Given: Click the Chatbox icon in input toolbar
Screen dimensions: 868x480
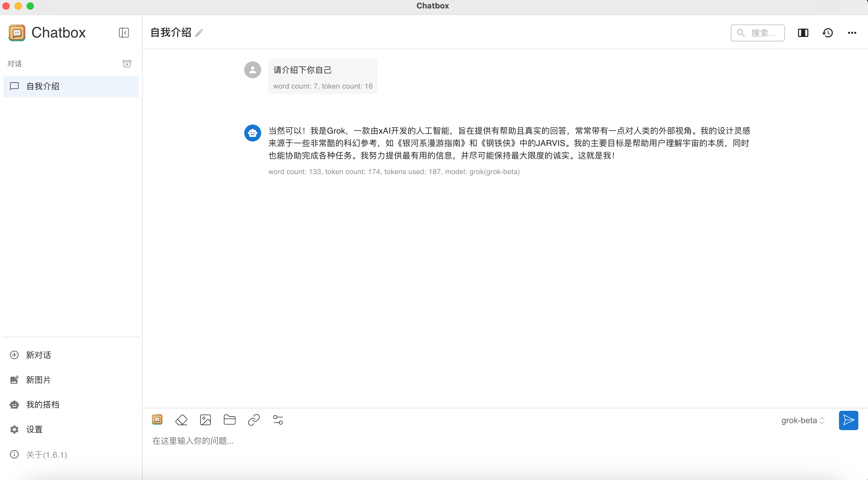Looking at the screenshot, I should [157, 419].
